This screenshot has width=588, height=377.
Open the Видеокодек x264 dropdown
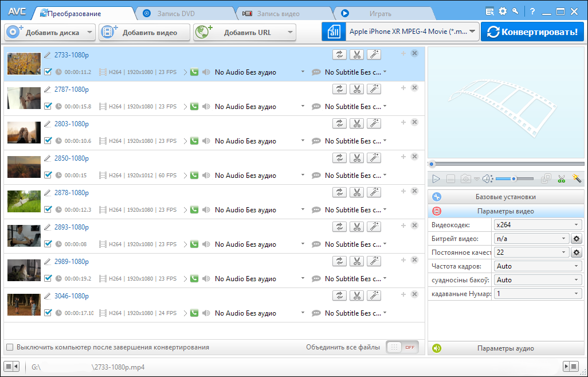(x=538, y=225)
